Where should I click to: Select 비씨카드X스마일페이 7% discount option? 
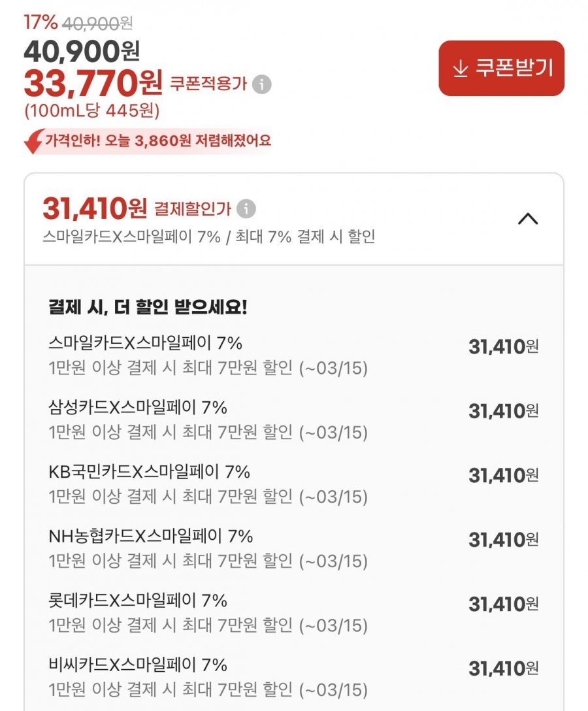point(137,665)
